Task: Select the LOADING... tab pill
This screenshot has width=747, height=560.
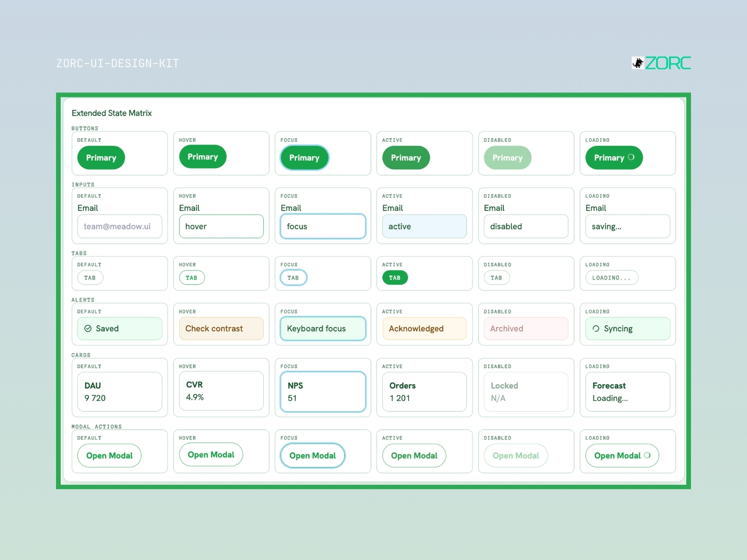Action: (612, 278)
